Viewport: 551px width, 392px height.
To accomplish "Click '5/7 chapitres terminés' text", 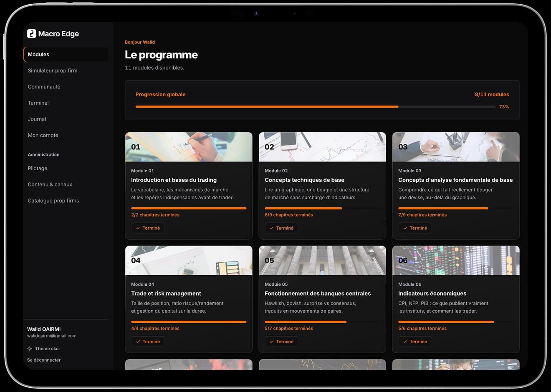I will pyautogui.click(x=289, y=329).
